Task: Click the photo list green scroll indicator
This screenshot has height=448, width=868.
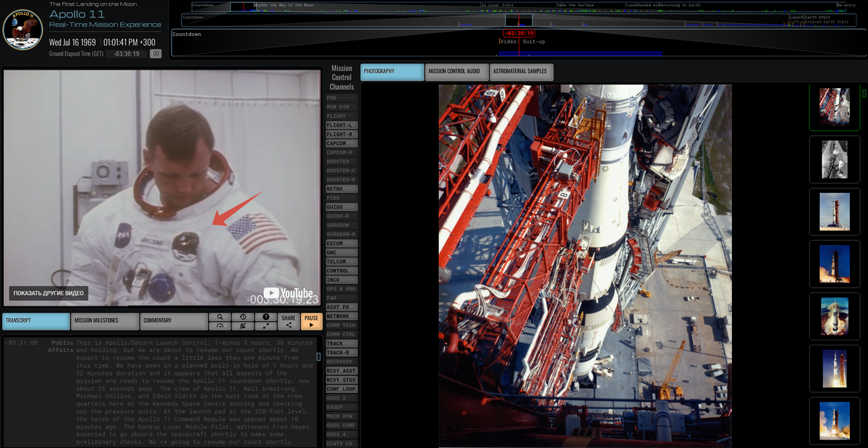Action: click(x=864, y=93)
